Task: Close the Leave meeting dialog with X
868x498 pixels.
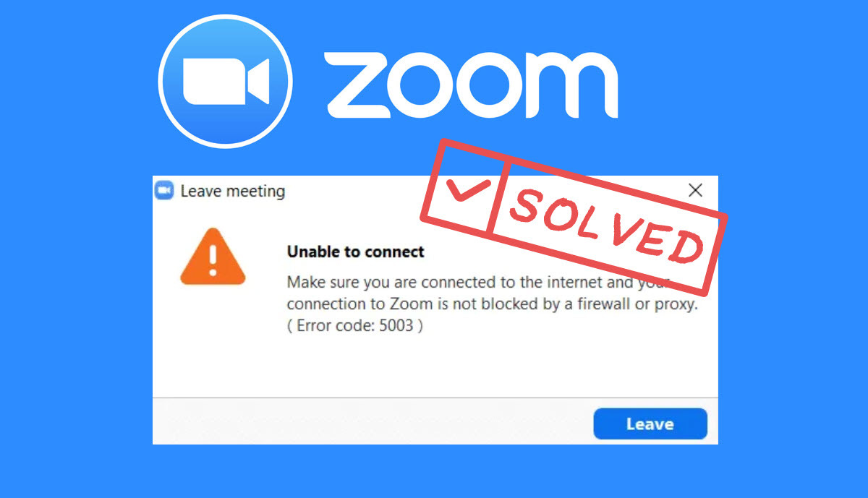Action: [695, 190]
